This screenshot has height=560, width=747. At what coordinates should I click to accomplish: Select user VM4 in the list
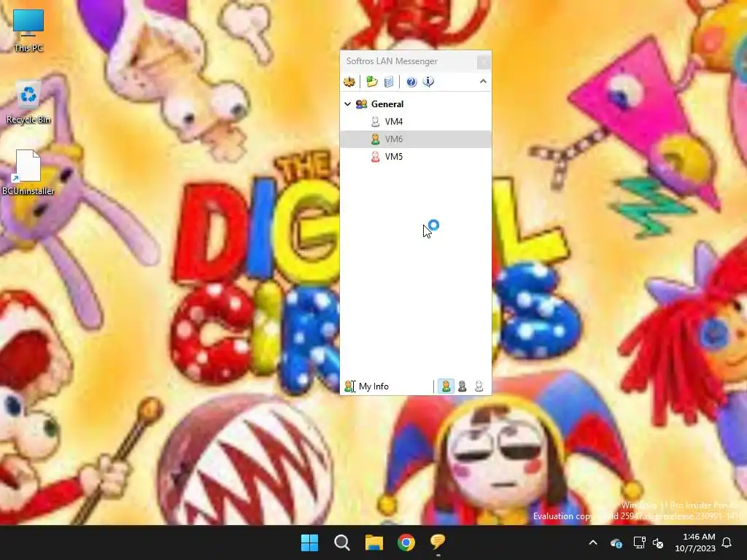[415, 122]
